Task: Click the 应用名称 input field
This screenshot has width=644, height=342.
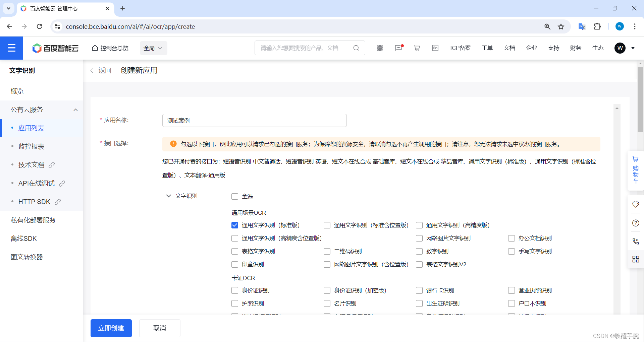Action: click(254, 120)
